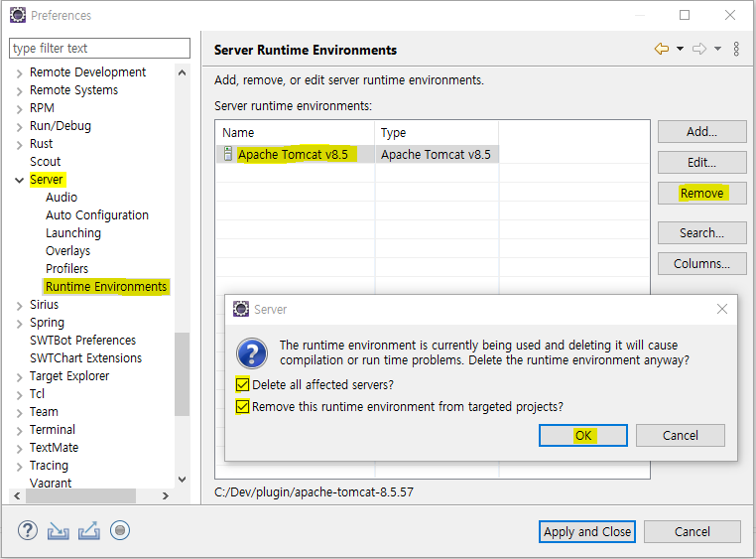Click OK in Server dialog
This screenshot has width=756, height=559.
[583, 436]
